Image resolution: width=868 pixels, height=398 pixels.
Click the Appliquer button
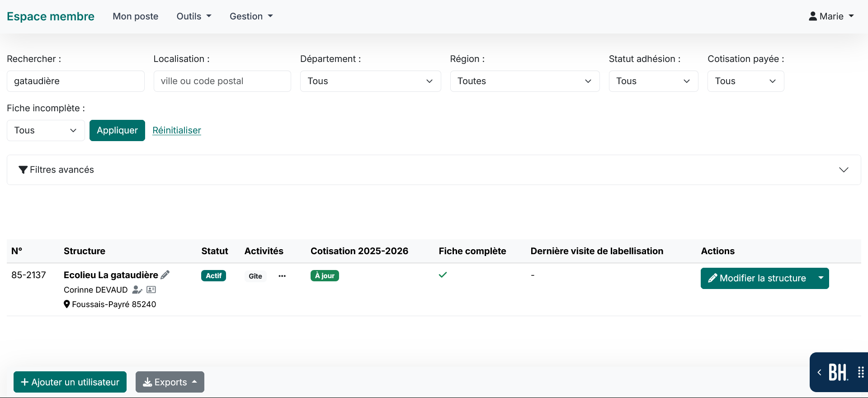click(117, 130)
